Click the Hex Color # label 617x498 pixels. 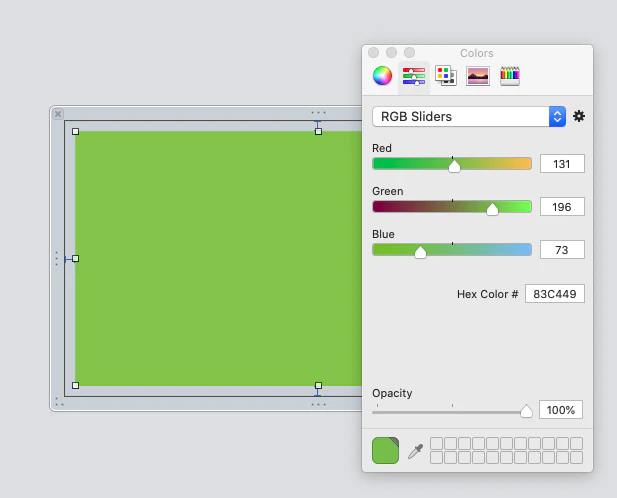pyautogui.click(x=488, y=294)
